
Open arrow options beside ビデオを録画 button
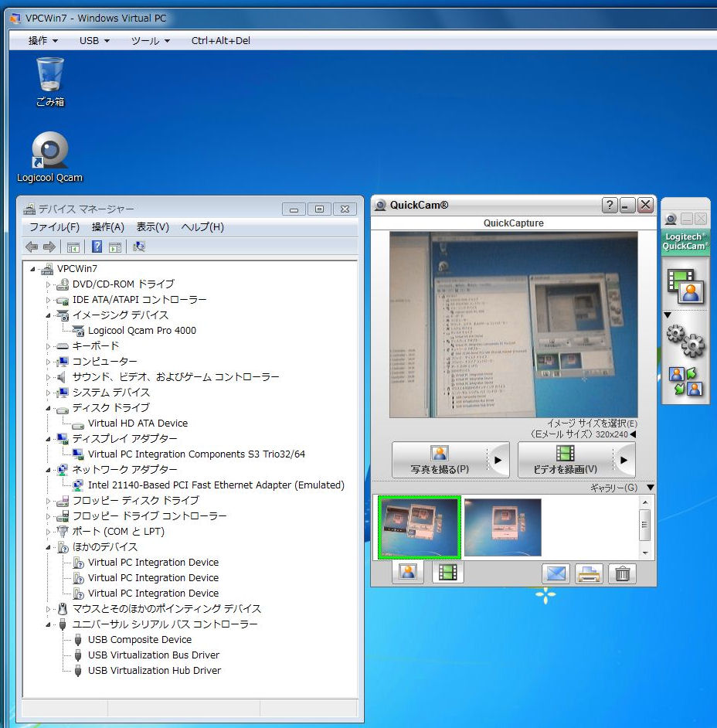point(624,460)
